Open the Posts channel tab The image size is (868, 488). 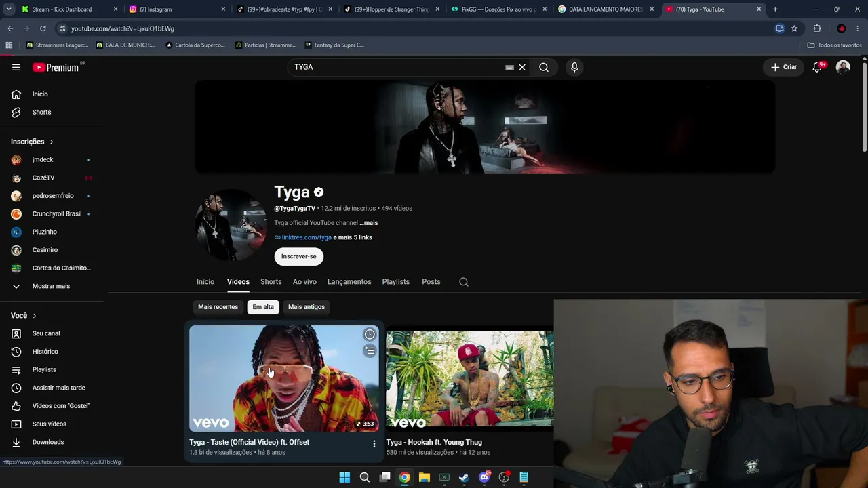click(x=431, y=282)
